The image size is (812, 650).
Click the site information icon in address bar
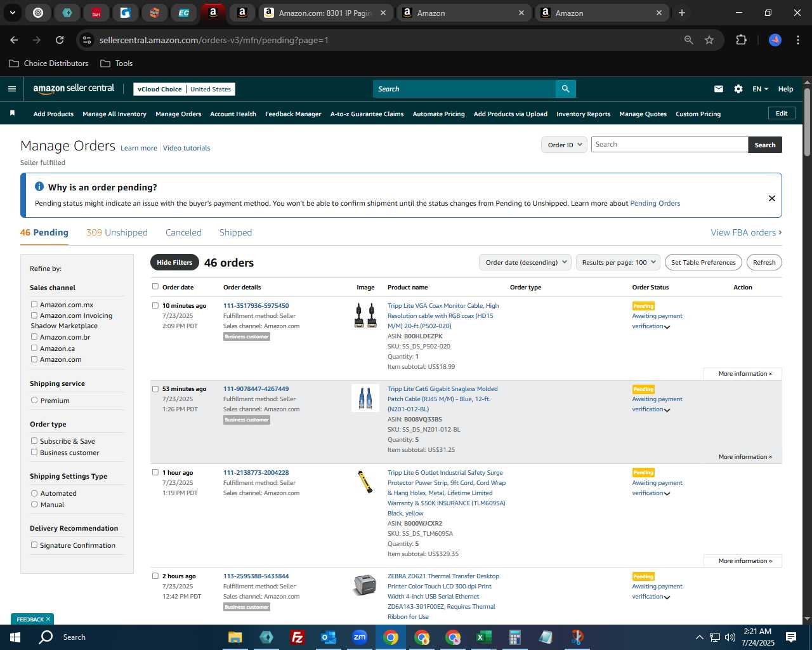click(88, 40)
